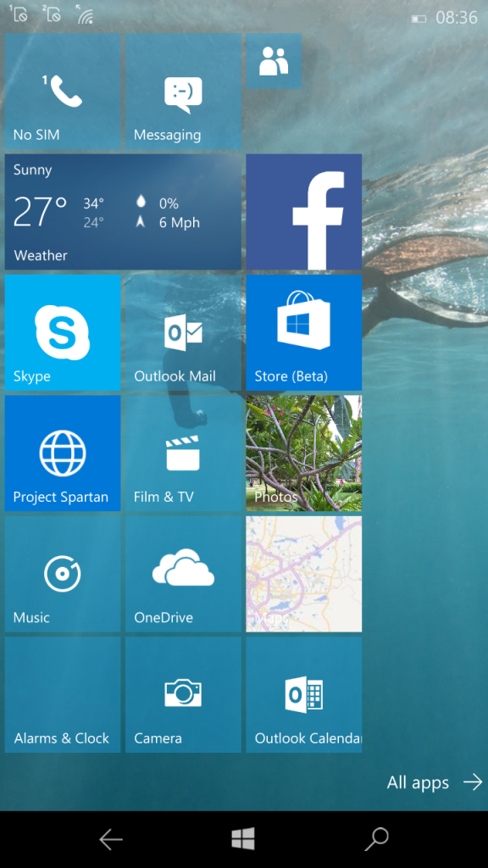This screenshot has width=488, height=868.
Task: Open Alarms & Clock tile
Action: point(63,695)
